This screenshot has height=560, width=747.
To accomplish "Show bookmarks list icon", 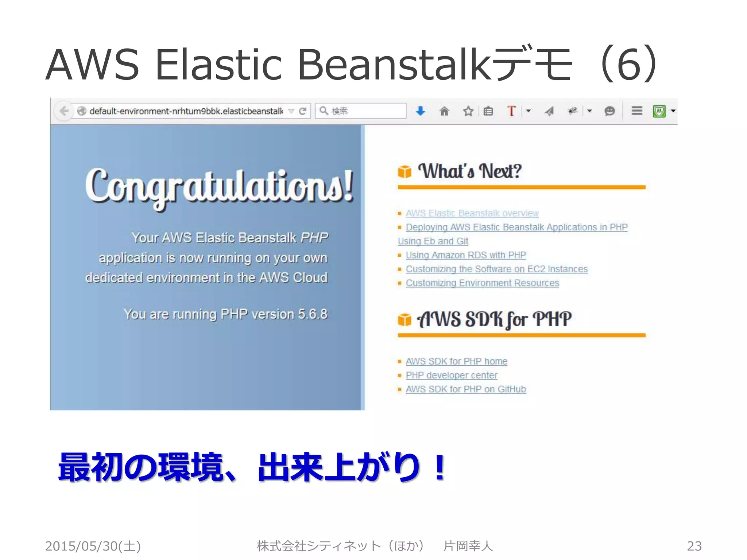I will click(488, 111).
